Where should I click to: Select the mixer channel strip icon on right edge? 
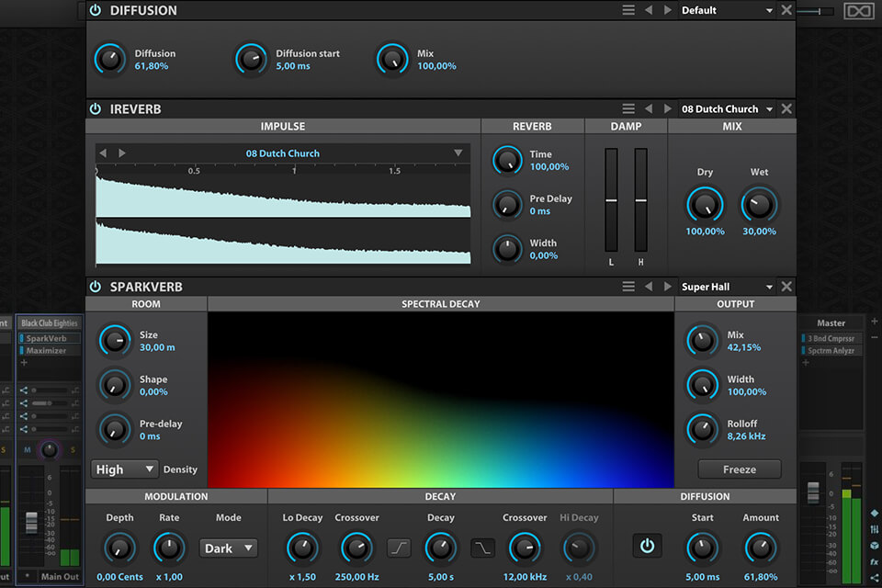pyautogui.click(x=875, y=530)
